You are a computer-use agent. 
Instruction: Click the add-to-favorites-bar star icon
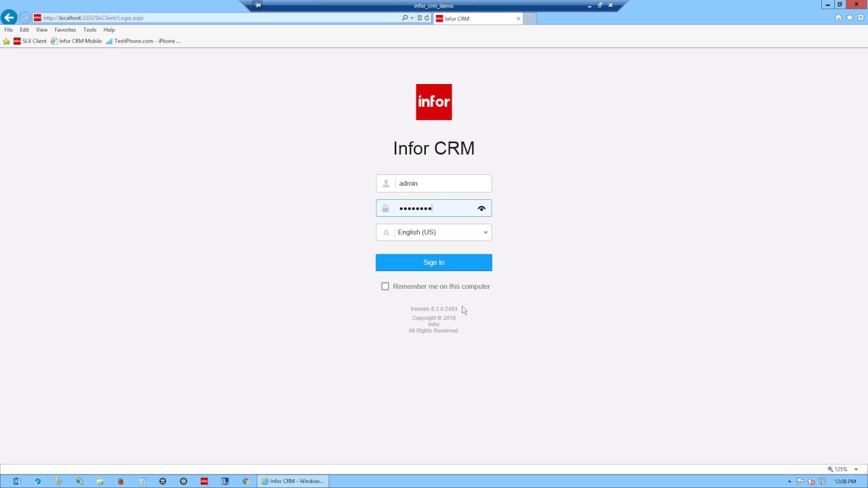coord(7,41)
